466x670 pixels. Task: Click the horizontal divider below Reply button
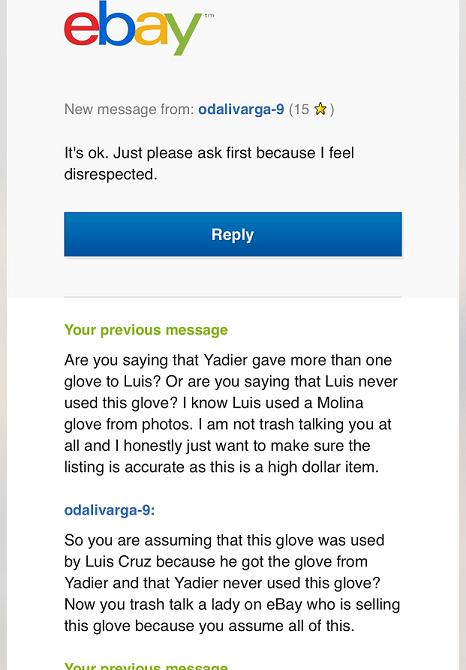click(x=233, y=297)
